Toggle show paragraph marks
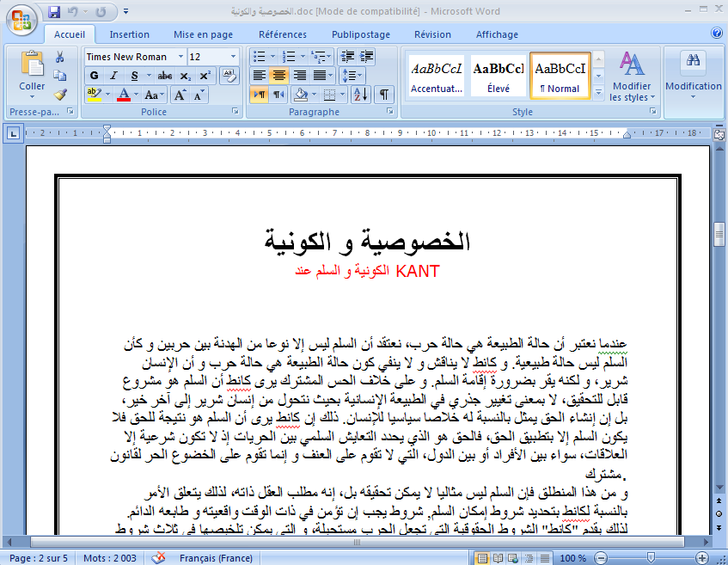Screen dimensions: 728x565 (384, 95)
